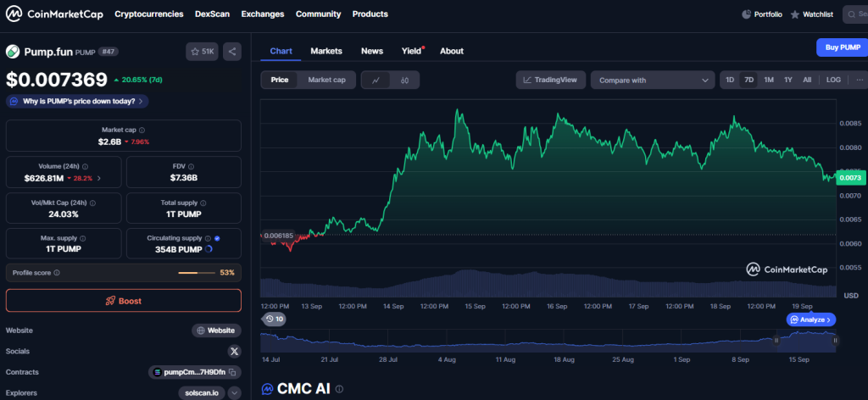
Task: Add Pump.fun to watchlist via star 51K
Action: click(203, 52)
